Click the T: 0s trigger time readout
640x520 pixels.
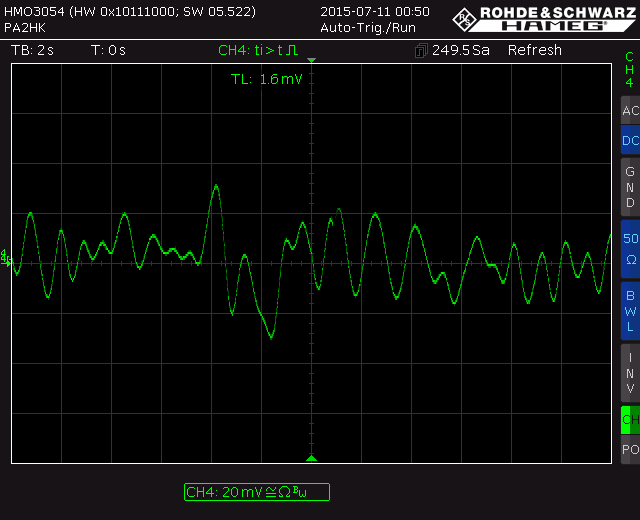(108, 50)
